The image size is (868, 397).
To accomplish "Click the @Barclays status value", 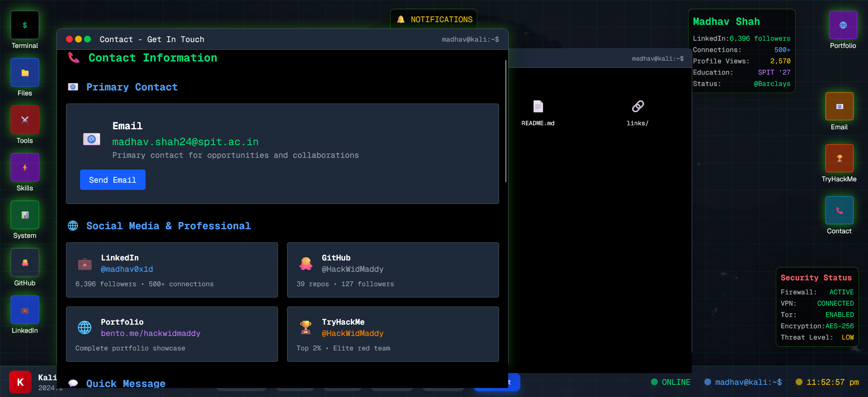I will point(772,84).
